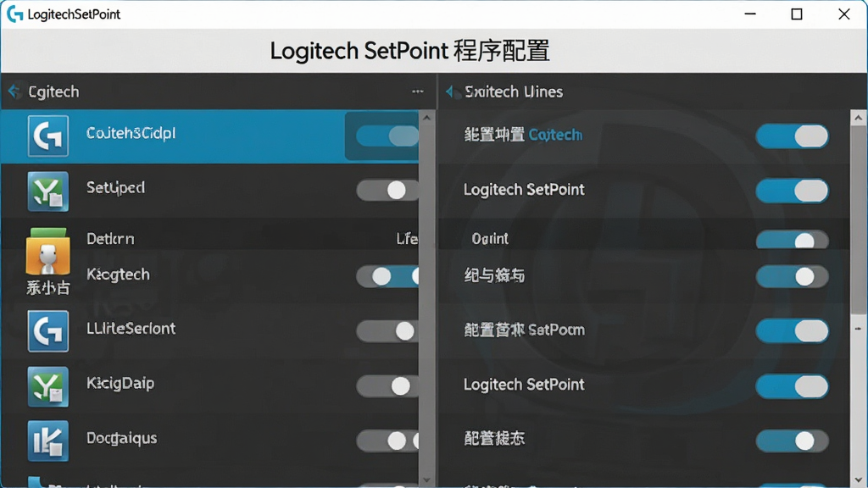Toggle the SetUped switch

coord(387,191)
